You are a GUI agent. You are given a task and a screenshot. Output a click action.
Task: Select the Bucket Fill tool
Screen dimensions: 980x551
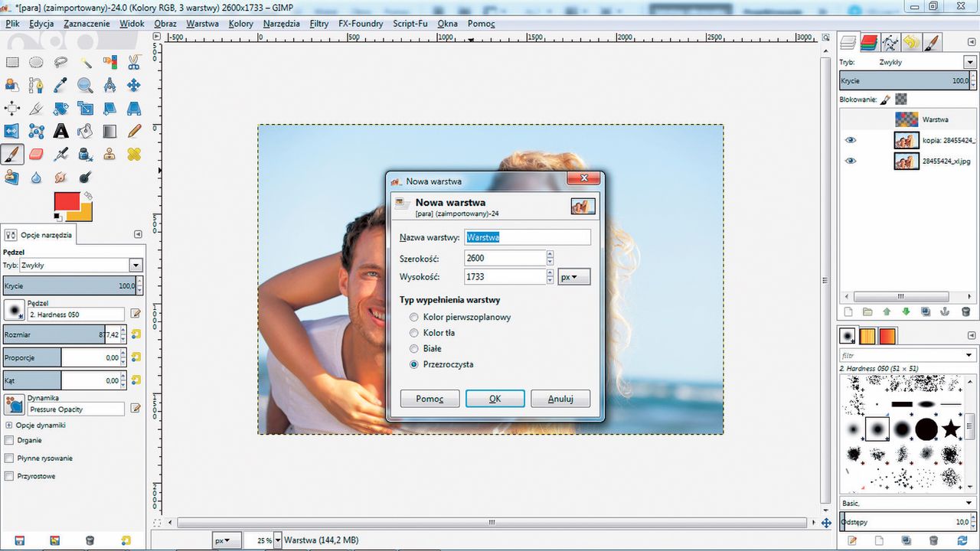[x=85, y=131]
